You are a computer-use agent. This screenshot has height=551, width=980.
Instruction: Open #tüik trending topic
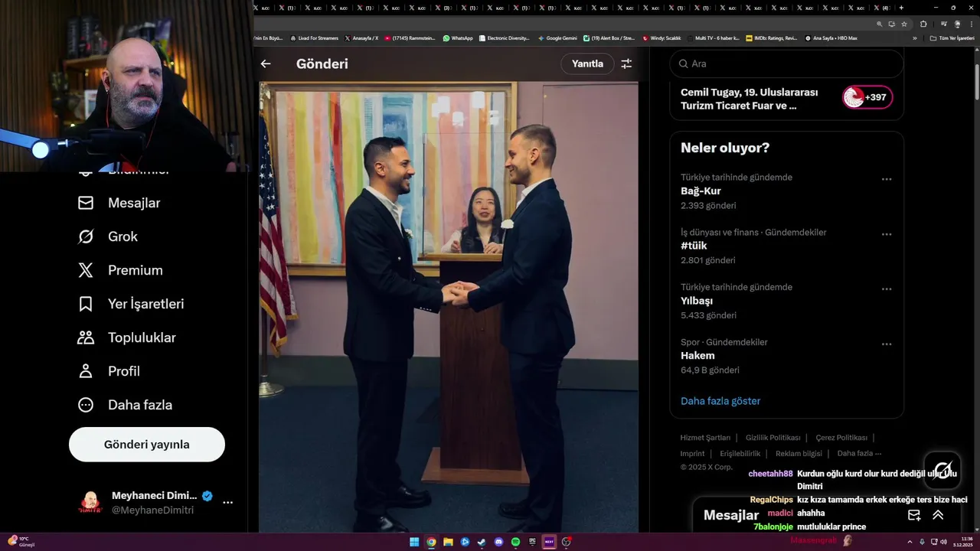coord(694,246)
